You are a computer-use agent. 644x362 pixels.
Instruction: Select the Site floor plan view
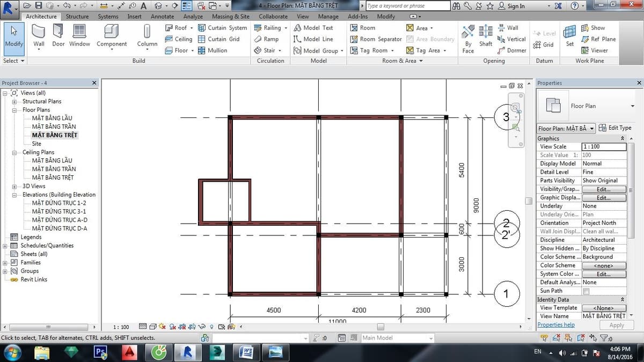click(36, 144)
